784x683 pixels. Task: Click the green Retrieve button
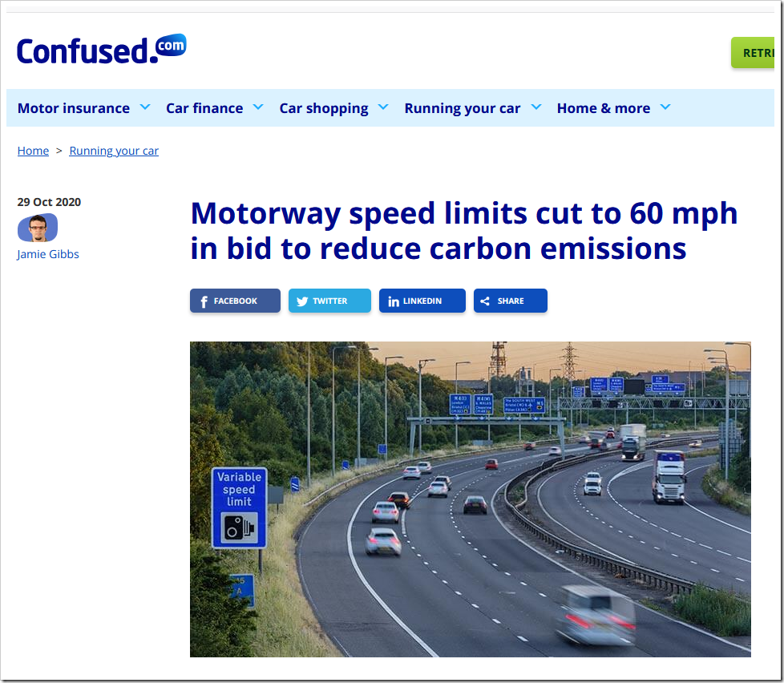(753, 52)
